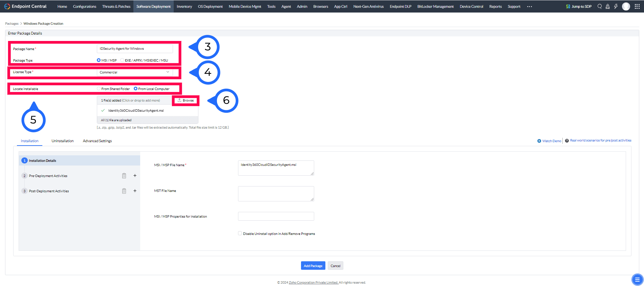The height and width of the screenshot is (286, 644).
Task: Show more modules via the ellipsis icon
Action: [x=530, y=6]
